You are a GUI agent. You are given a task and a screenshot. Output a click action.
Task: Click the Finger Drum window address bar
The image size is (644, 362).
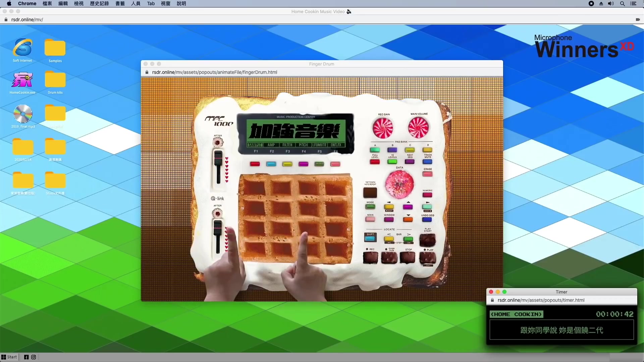[322, 72]
